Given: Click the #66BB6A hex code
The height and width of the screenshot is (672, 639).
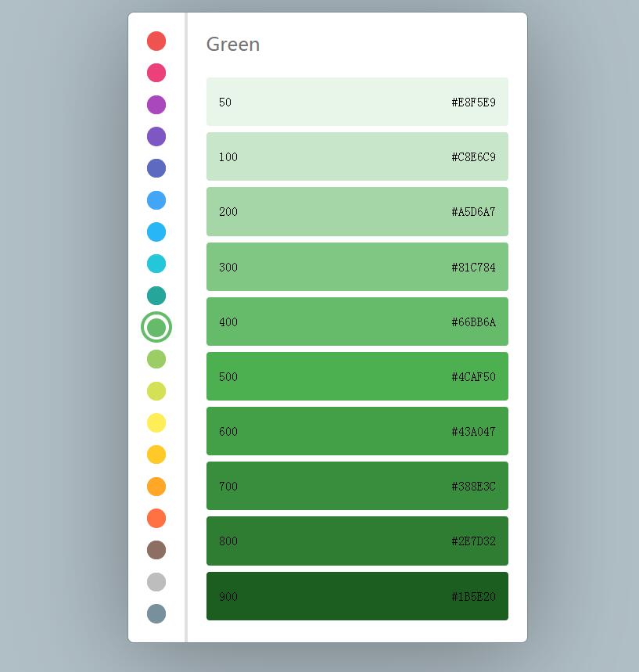Looking at the screenshot, I should click(x=473, y=322).
